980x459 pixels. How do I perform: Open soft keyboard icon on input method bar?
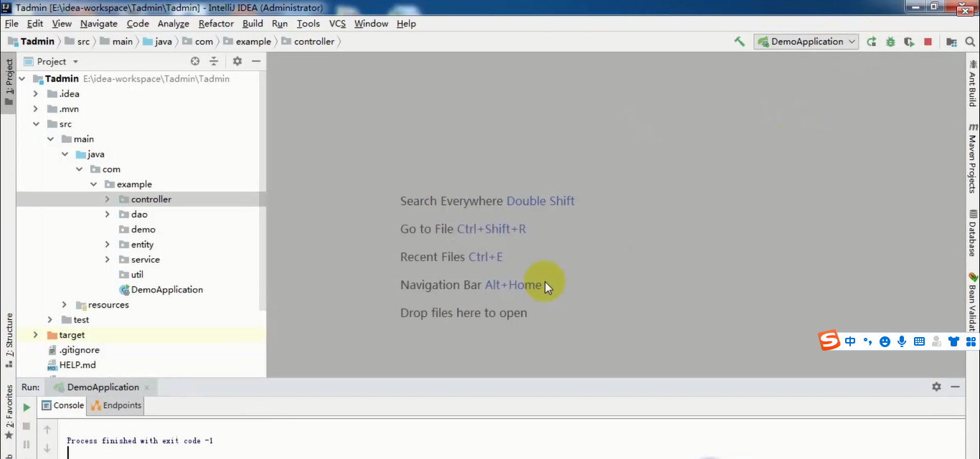pyautogui.click(x=920, y=341)
